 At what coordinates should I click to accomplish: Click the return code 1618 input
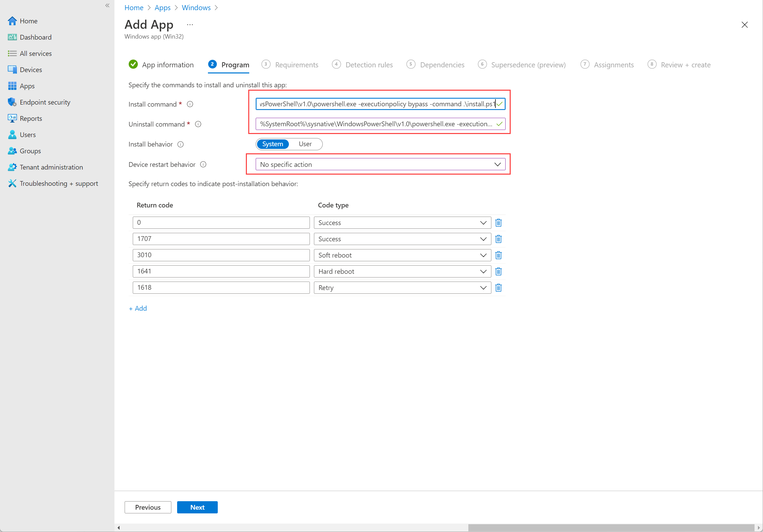(x=221, y=288)
